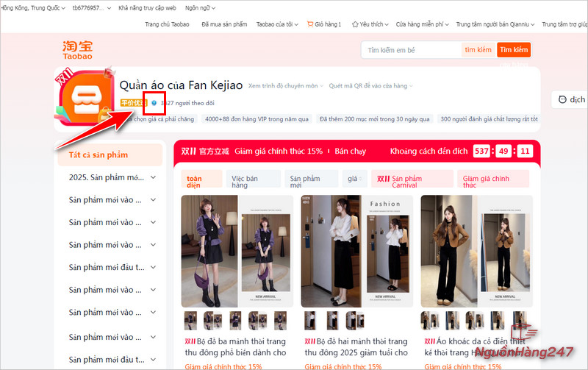Image resolution: width=588 pixels, height=370 pixels.
Task: Expand Xem trình độ chuyên môn
Action: 285,86
